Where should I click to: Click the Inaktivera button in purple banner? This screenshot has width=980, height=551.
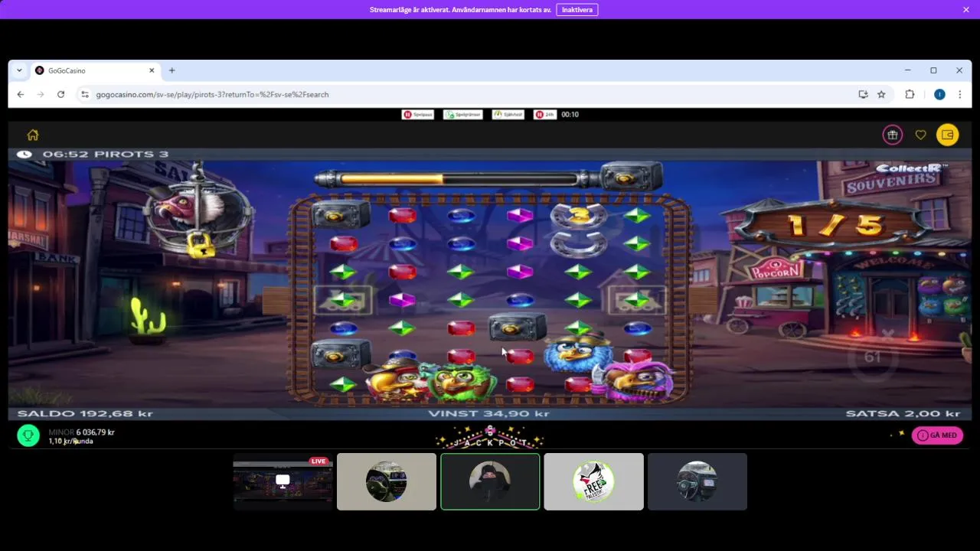point(577,10)
